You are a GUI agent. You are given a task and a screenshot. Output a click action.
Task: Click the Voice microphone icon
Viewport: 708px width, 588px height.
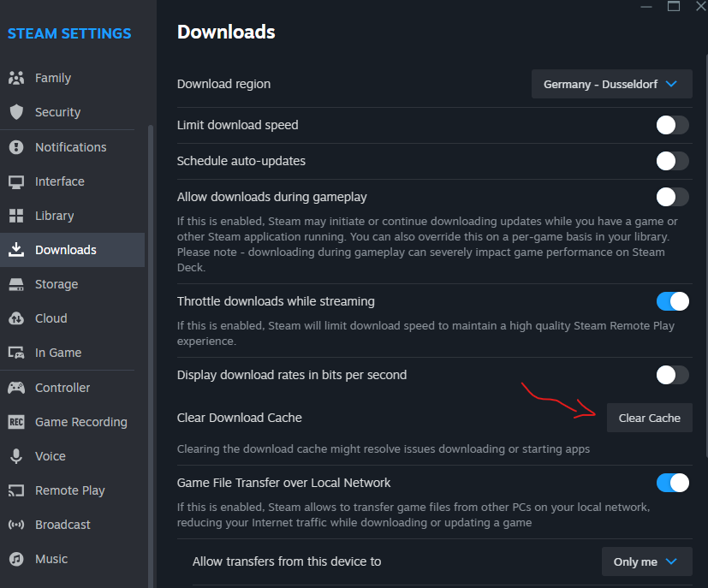pyautogui.click(x=16, y=456)
